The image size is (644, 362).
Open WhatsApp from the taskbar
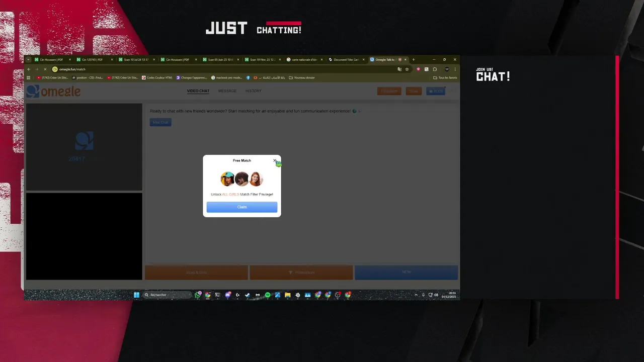(x=198, y=295)
